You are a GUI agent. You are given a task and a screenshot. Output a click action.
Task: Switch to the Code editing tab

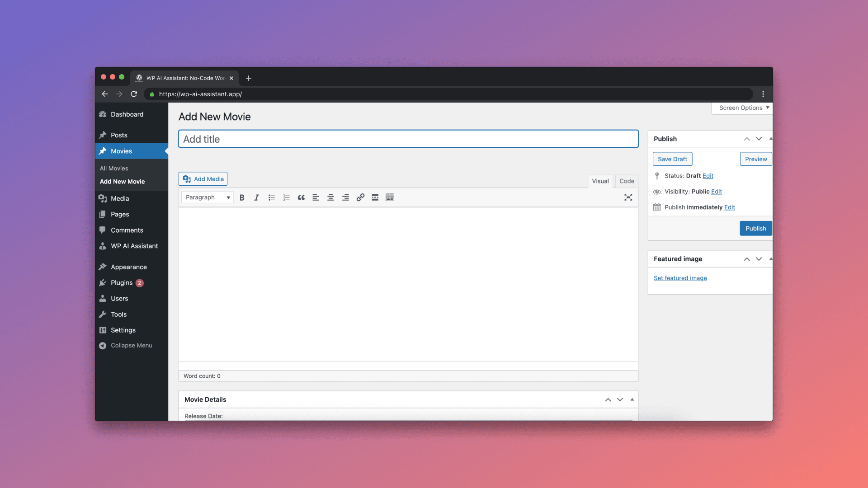(x=627, y=181)
